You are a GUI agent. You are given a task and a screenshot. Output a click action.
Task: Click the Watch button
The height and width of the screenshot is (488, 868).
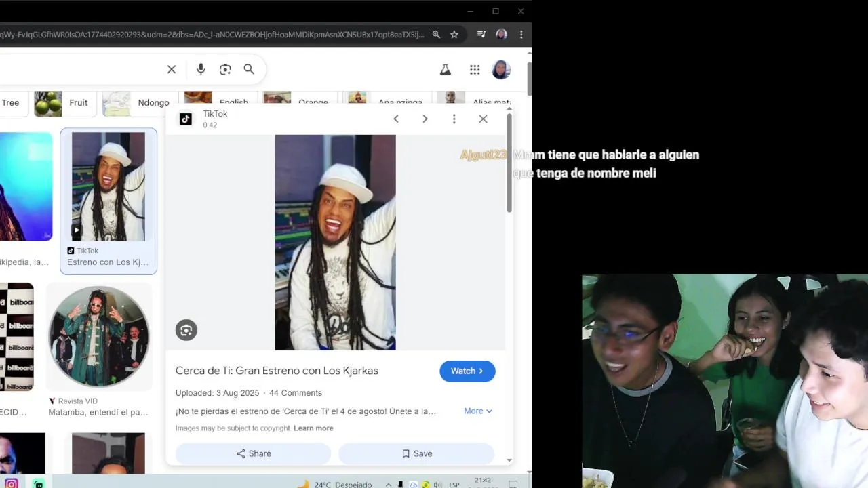click(467, 371)
